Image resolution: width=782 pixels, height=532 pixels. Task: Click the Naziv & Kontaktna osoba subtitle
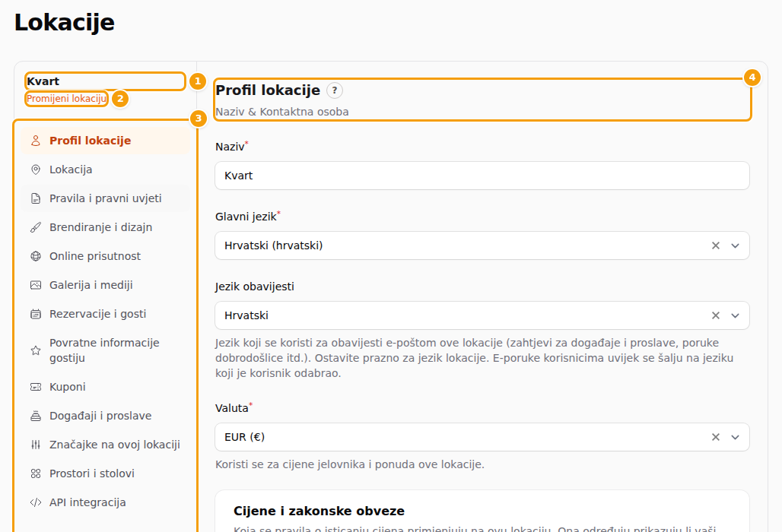tap(281, 112)
